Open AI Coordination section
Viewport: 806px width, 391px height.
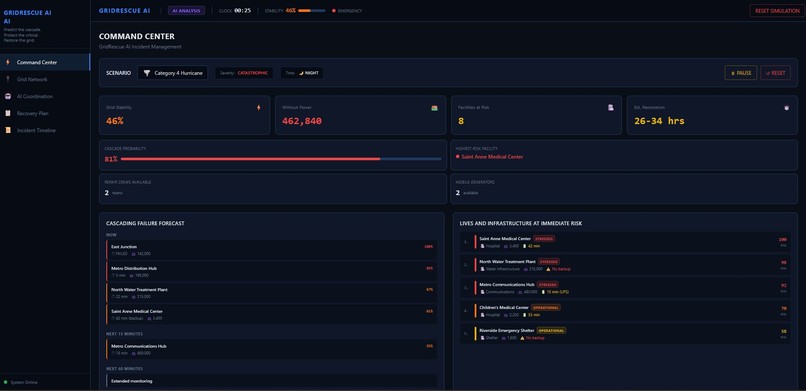click(x=45, y=96)
